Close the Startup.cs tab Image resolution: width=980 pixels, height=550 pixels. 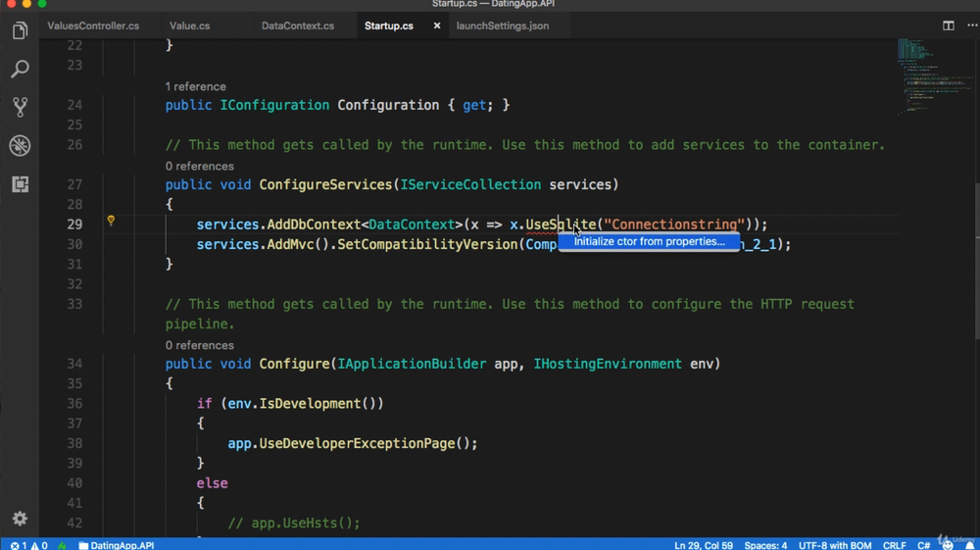pyautogui.click(x=437, y=25)
